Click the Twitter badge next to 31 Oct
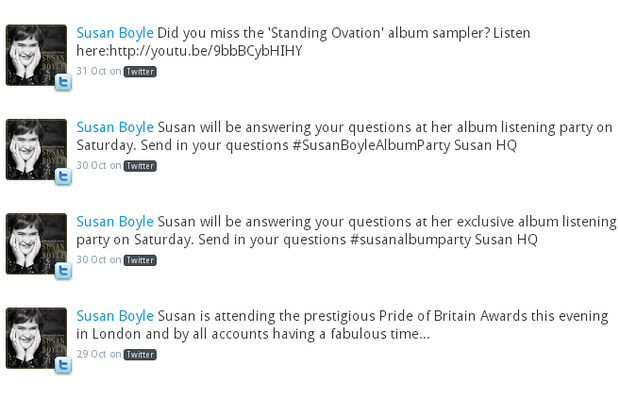 pyautogui.click(x=140, y=72)
